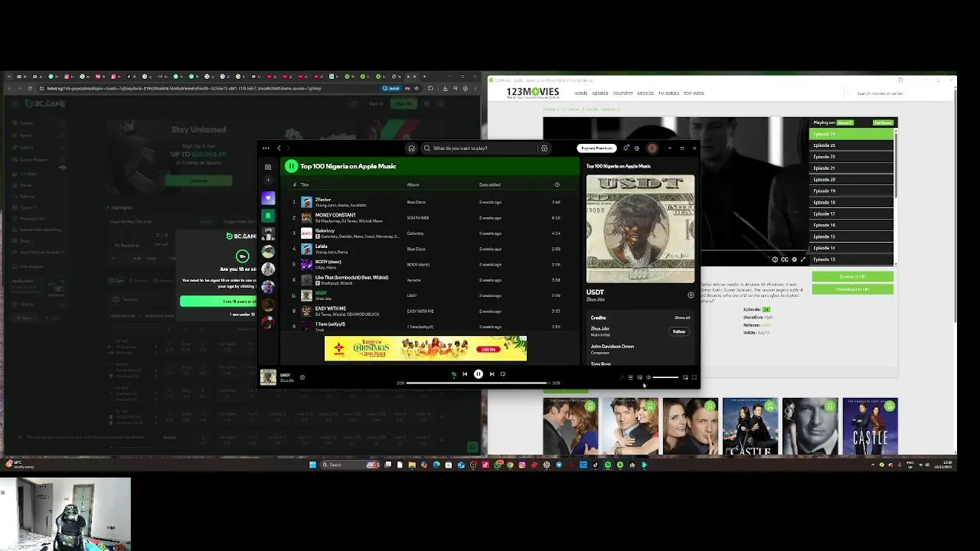Open Spotify icon on Windows taskbar
Image resolution: width=980 pixels, height=551 pixels.
pyautogui.click(x=608, y=465)
